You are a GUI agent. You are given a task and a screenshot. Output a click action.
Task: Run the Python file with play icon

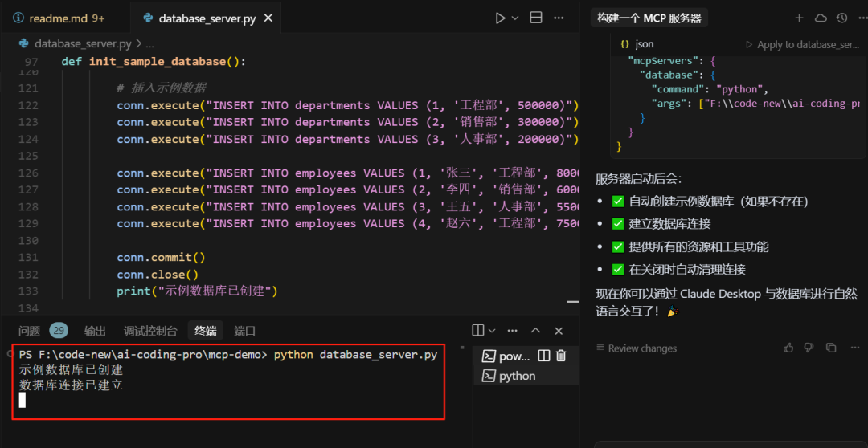[500, 18]
